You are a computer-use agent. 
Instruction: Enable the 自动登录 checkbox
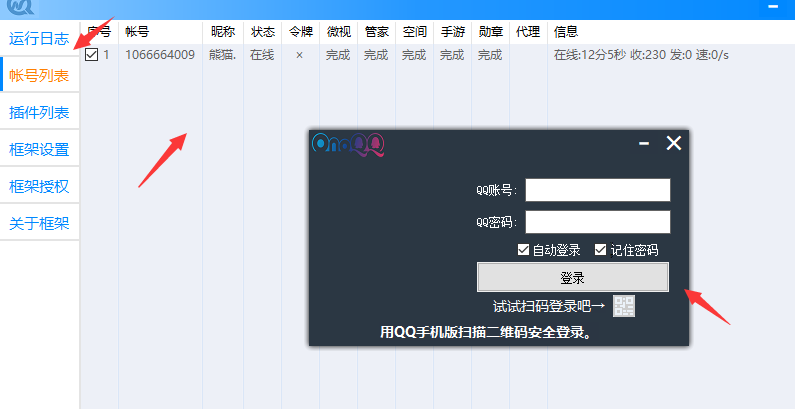coord(523,250)
